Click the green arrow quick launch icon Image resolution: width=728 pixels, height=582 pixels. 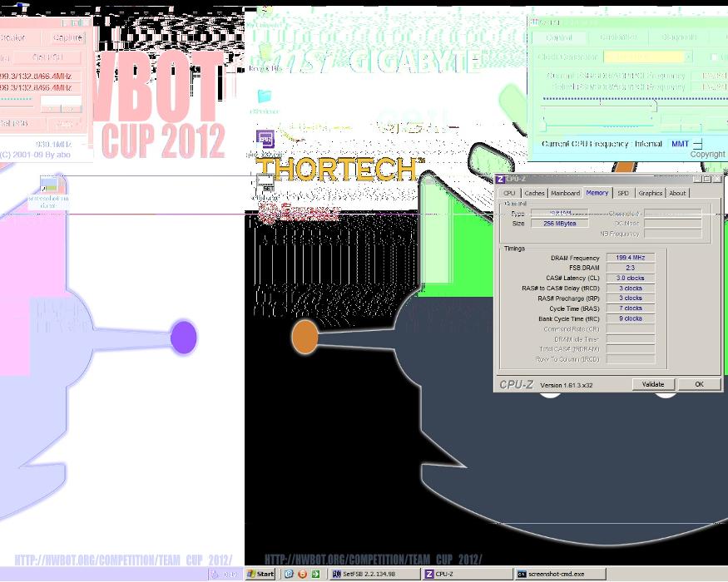click(315, 575)
